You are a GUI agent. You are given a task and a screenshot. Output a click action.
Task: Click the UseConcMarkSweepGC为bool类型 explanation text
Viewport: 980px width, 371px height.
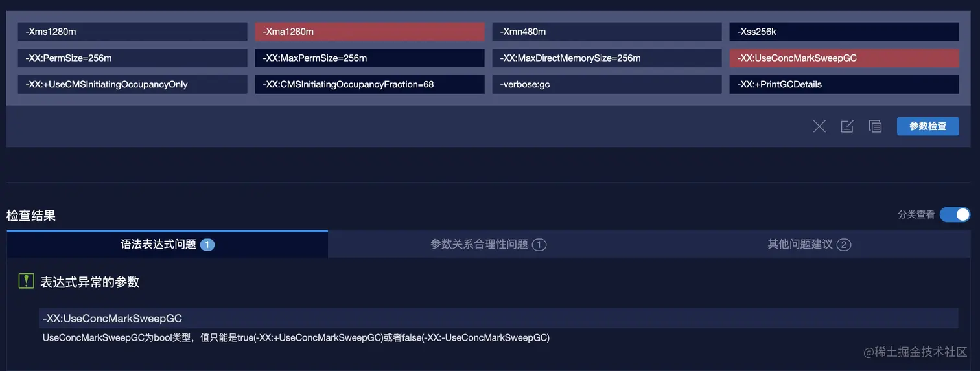pos(296,338)
